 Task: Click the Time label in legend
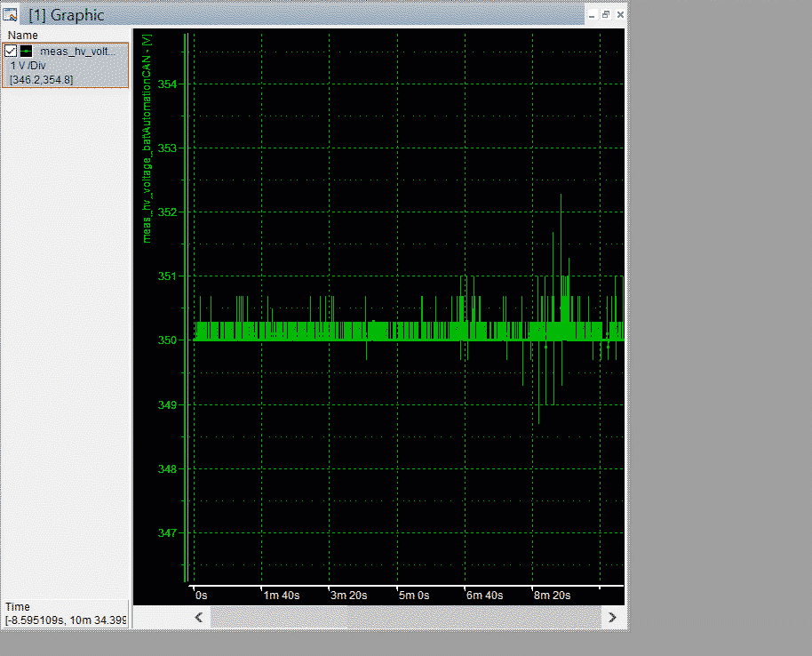click(18, 607)
